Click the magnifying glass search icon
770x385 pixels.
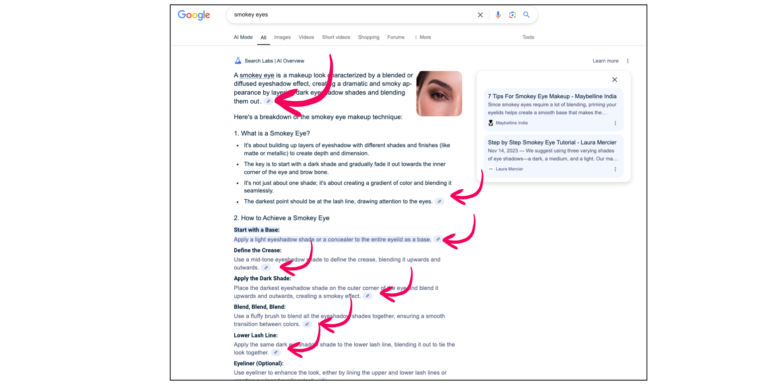click(526, 15)
